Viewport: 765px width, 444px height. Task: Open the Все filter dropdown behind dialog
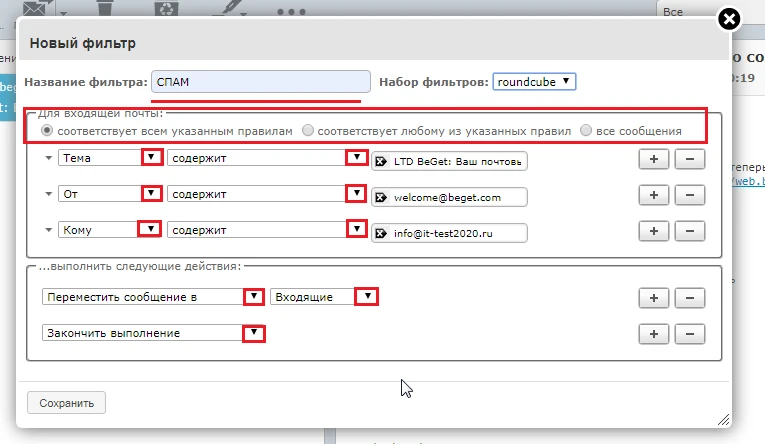[700, 12]
